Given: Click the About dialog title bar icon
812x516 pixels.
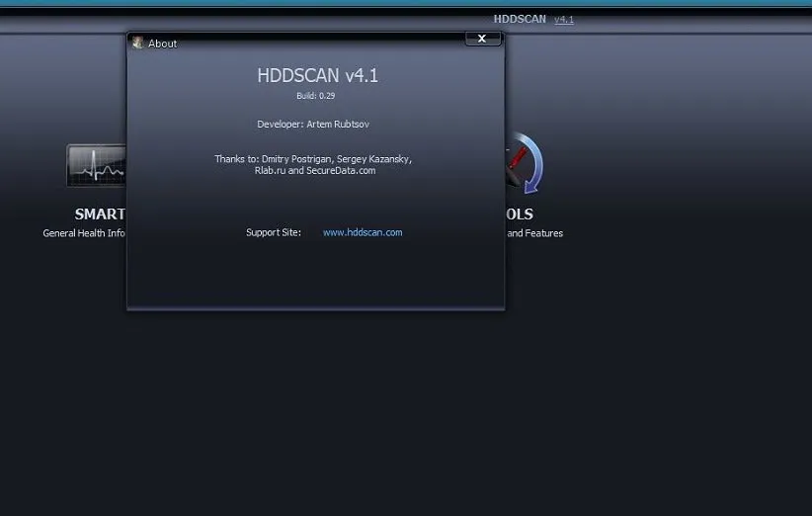Looking at the screenshot, I should [137, 43].
